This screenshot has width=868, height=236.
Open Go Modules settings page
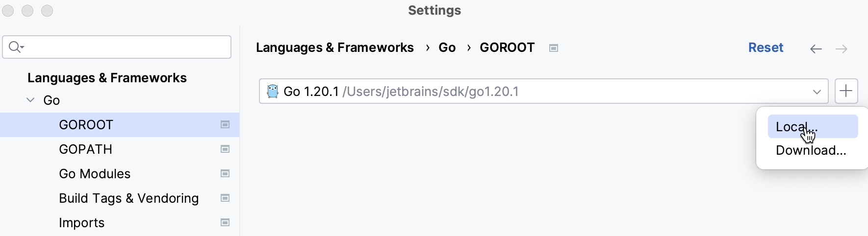95,174
